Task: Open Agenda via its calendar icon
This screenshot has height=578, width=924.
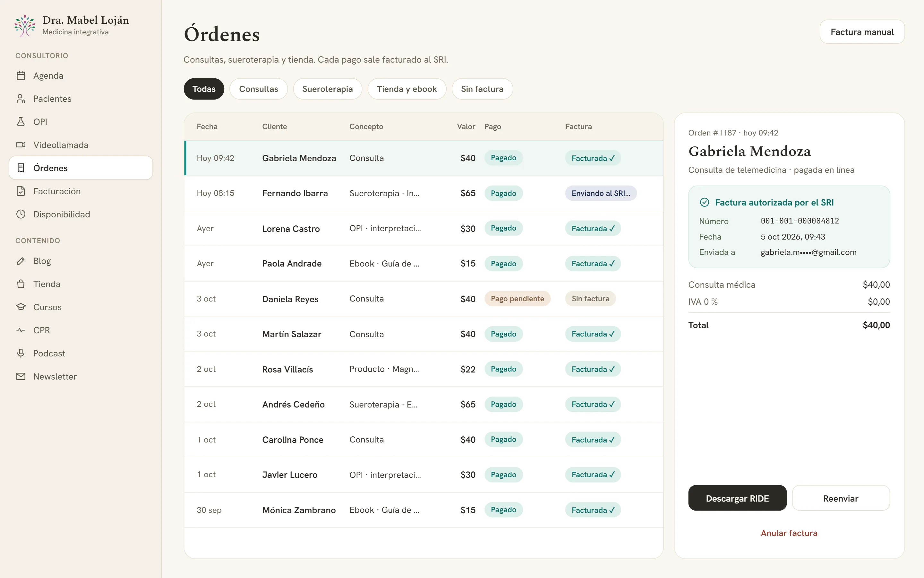Action: (21, 76)
